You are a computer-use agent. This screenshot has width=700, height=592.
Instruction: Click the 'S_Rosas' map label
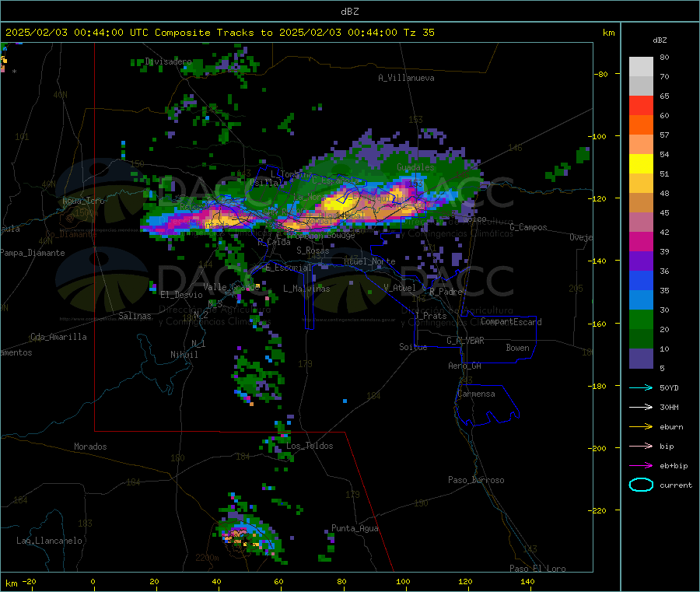pyautogui.click(x=313, y=250)
